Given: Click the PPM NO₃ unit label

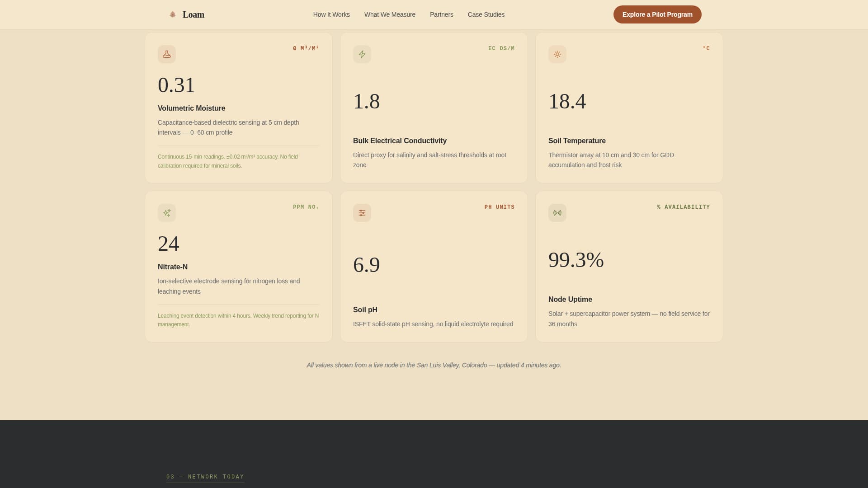Looking at the screenshot, I should (306, 207).
